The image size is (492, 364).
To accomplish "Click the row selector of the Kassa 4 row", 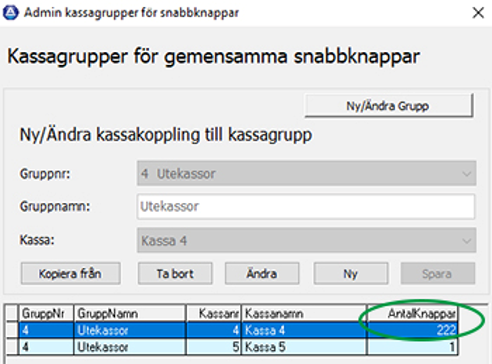I will [x=12, y=330].
